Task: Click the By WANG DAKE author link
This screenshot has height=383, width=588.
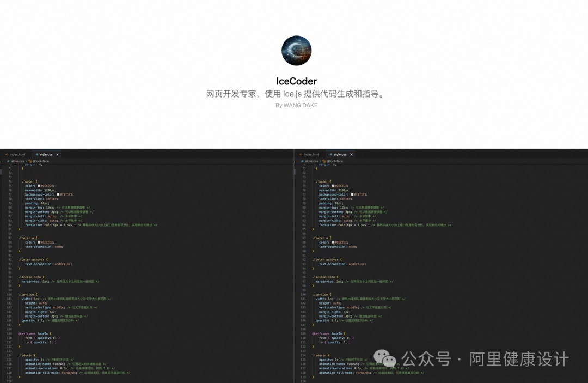Action: (x=296, y=105)
